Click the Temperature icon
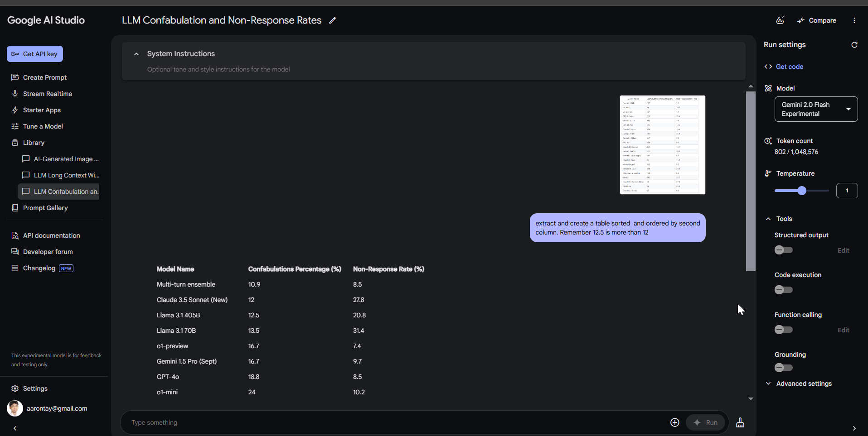Screen dimensions: 868x436 click(x=768, y=173)
